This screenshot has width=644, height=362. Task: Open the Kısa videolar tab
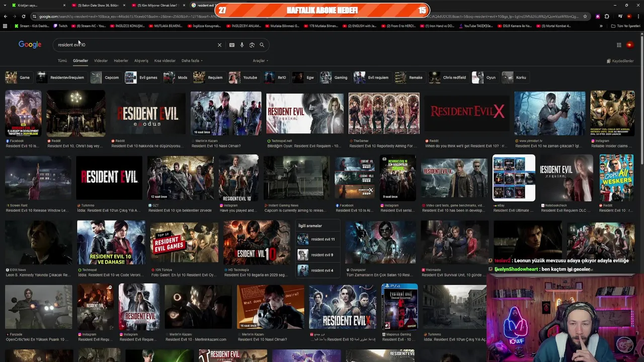coord(165,61)
